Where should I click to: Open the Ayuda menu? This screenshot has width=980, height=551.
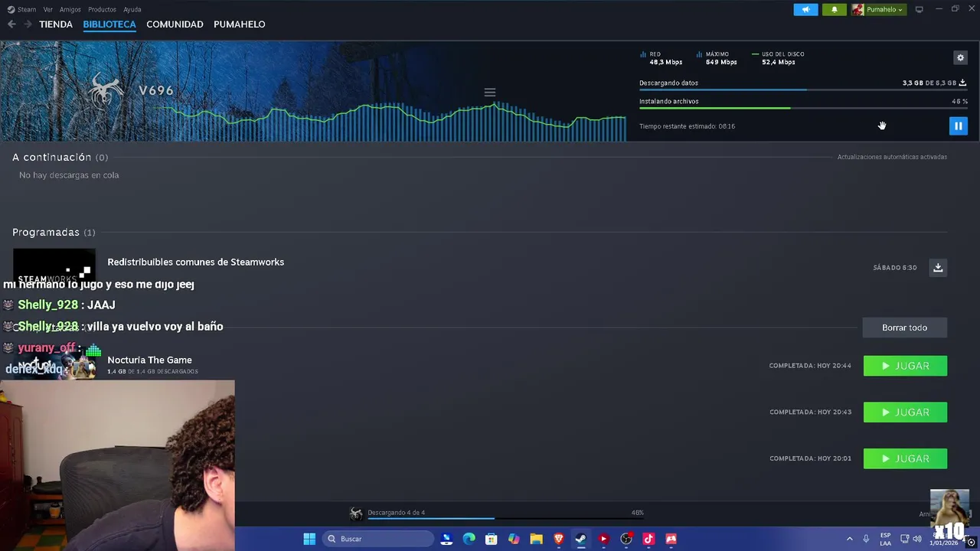point(132,9)
